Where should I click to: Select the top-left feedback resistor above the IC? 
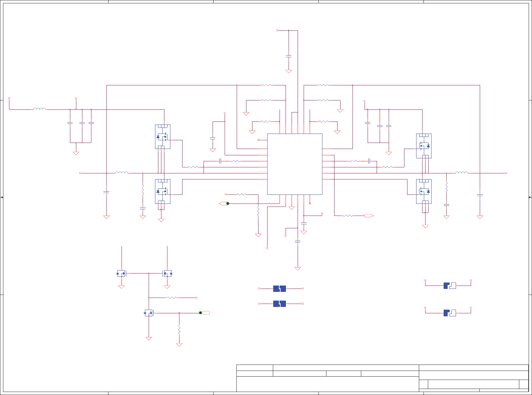click(x=266, y=85)
